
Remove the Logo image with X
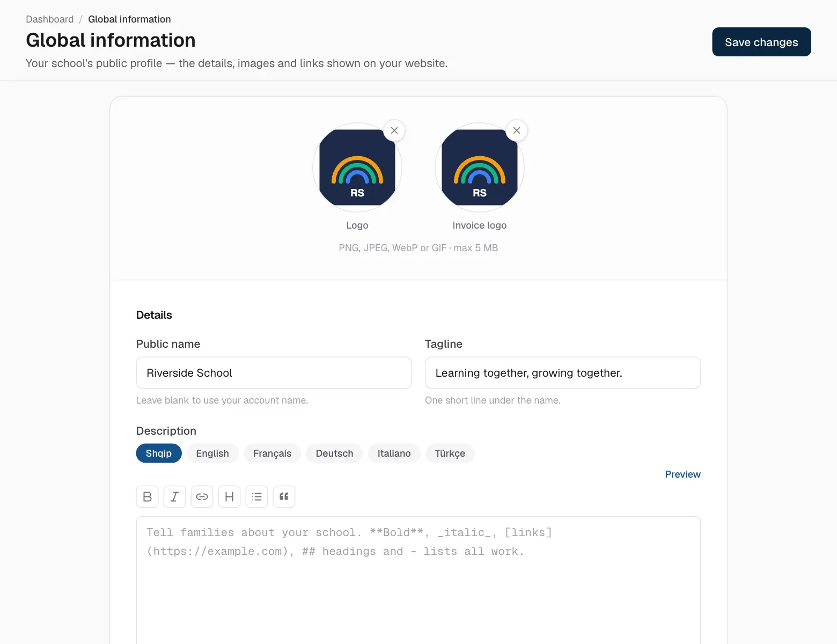pos(394,130)
